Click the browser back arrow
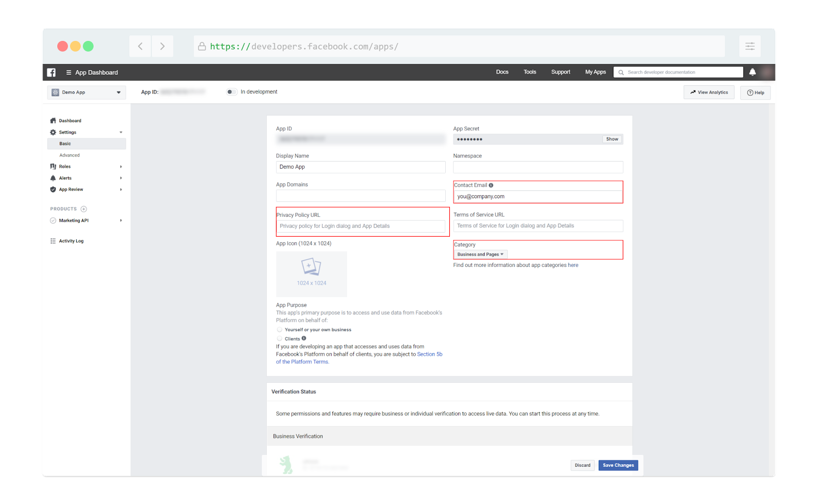Viewport: 818px width, 504px height. point(140,46)
